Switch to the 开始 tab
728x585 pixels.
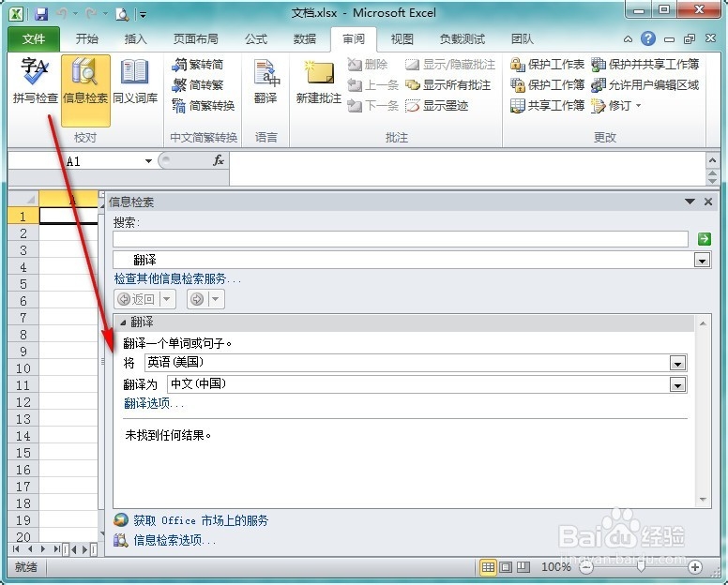tap(87, 39)
